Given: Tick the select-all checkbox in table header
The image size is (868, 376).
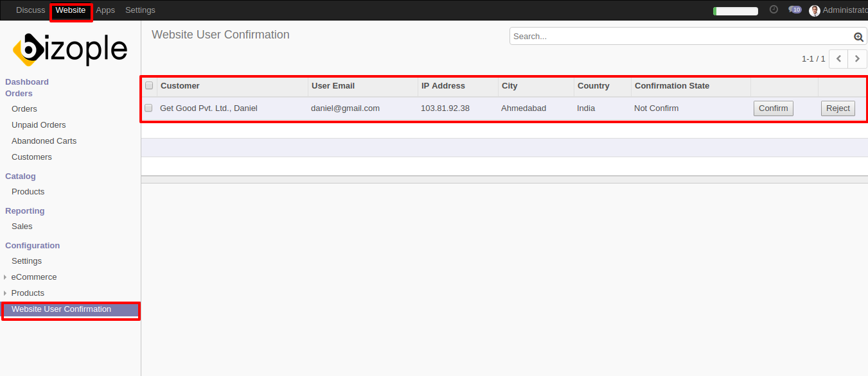Looking at the screenshot, I should (x=149, y=85).
